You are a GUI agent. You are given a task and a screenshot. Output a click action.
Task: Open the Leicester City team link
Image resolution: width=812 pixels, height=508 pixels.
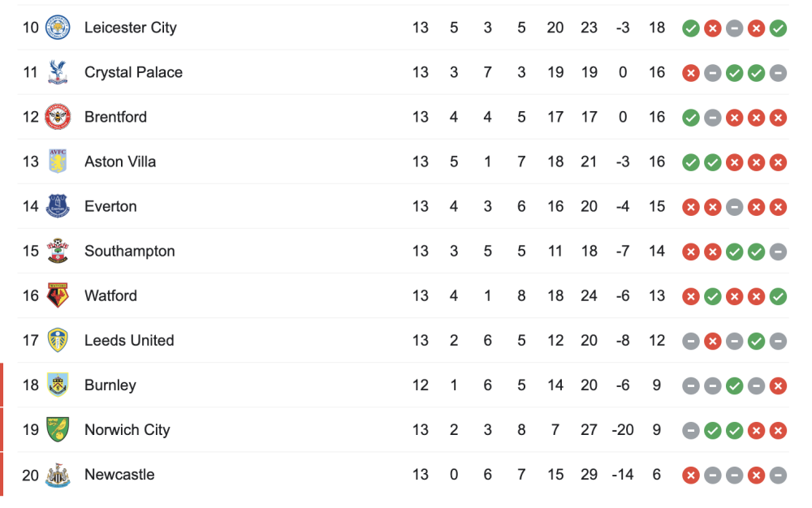(x=131, y=28)
